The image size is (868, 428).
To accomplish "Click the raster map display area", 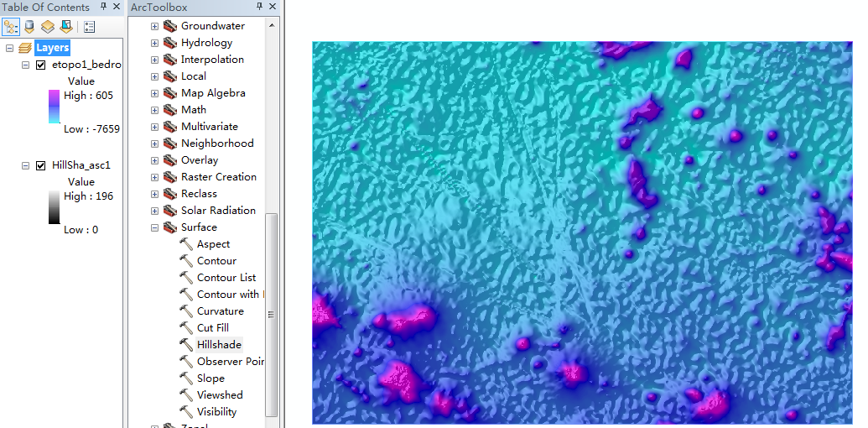I will point(582,232).
